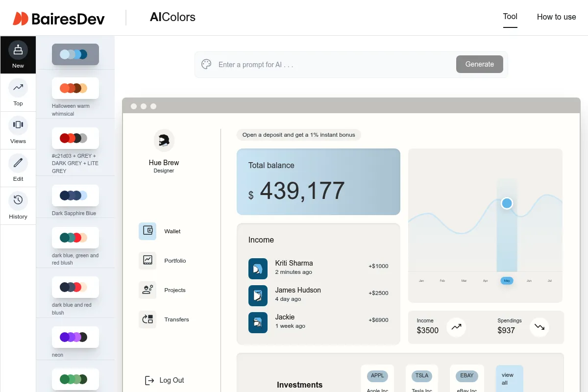Switch to the Tool tab

(x=510, y=17)
